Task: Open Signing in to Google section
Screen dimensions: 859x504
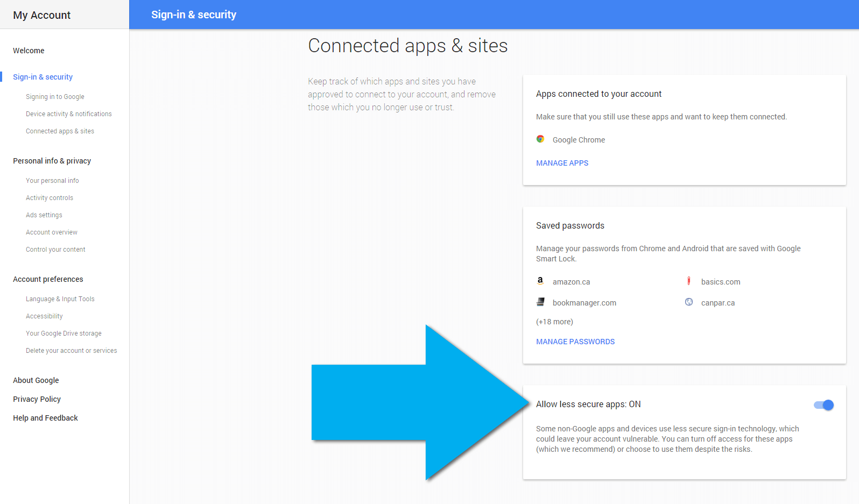Action: [x=55, y=97]
